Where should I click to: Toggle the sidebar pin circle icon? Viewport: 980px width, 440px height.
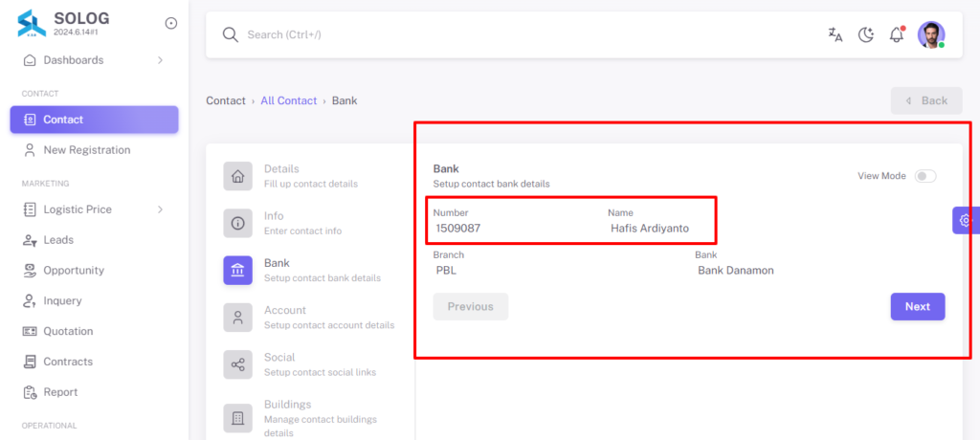tap(171, 23)
